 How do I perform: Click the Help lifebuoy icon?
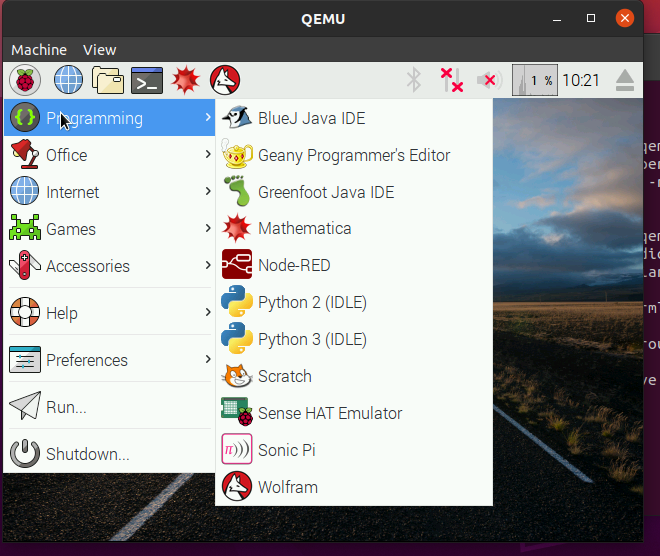pos(25,312)
